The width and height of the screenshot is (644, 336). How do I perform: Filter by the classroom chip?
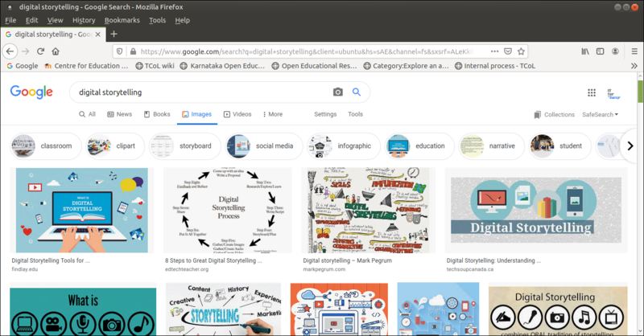click(x=46, y=145)
